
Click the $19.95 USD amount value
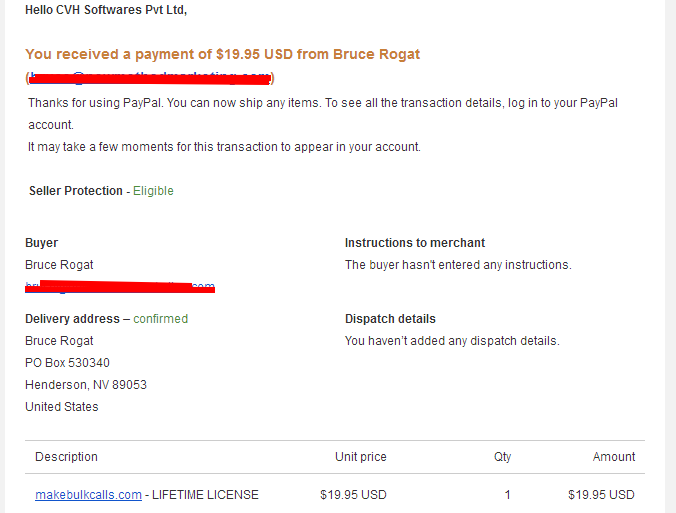coord(601,494)
